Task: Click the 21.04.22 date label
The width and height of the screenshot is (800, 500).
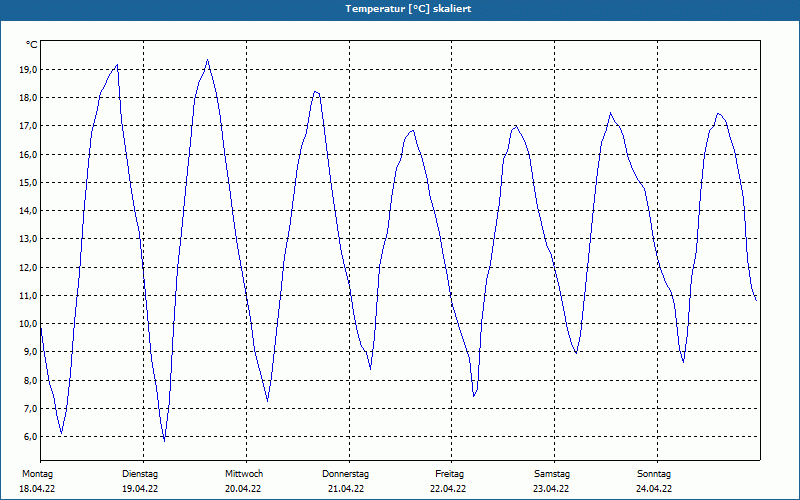Action: click(346, 489)
